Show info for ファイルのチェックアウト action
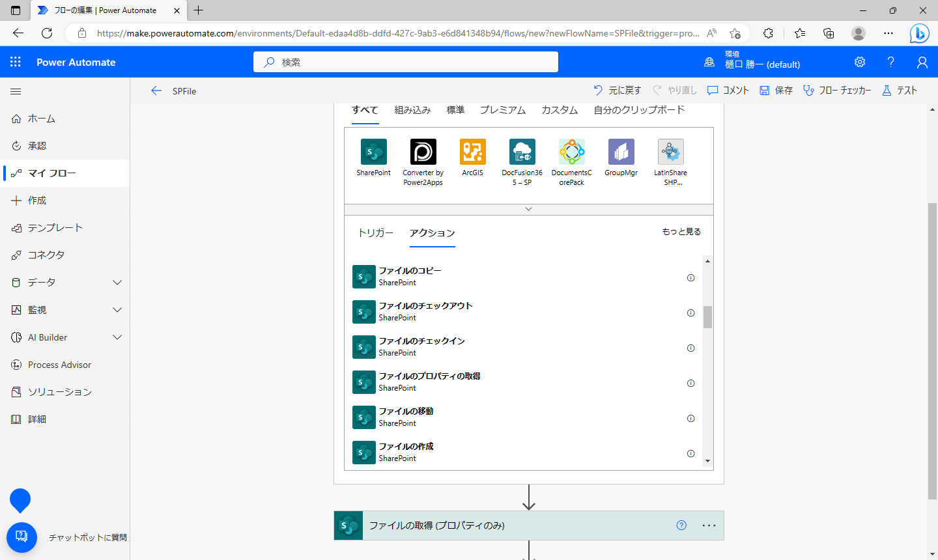Image resolution: width=938 pixels, height=560 pixels. coord(690,313)
